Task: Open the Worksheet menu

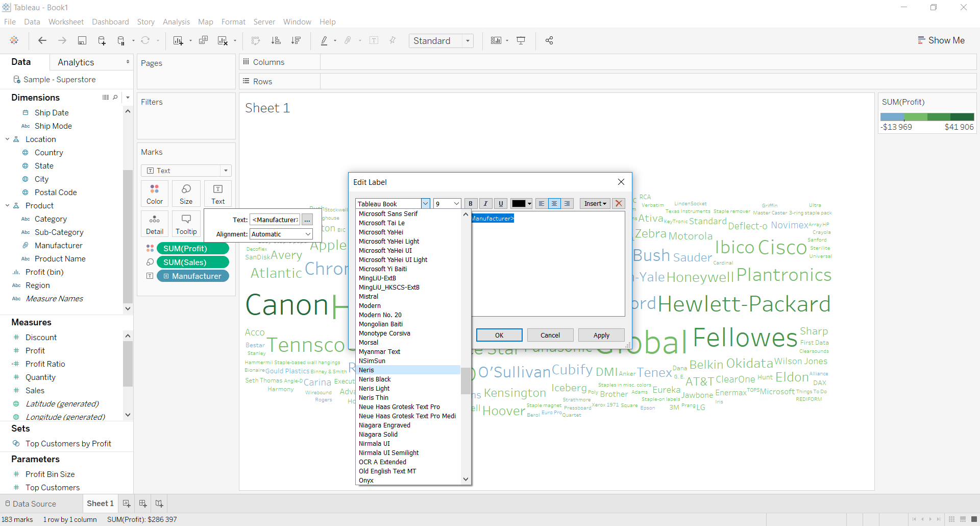Action: [x=66, y=22]
